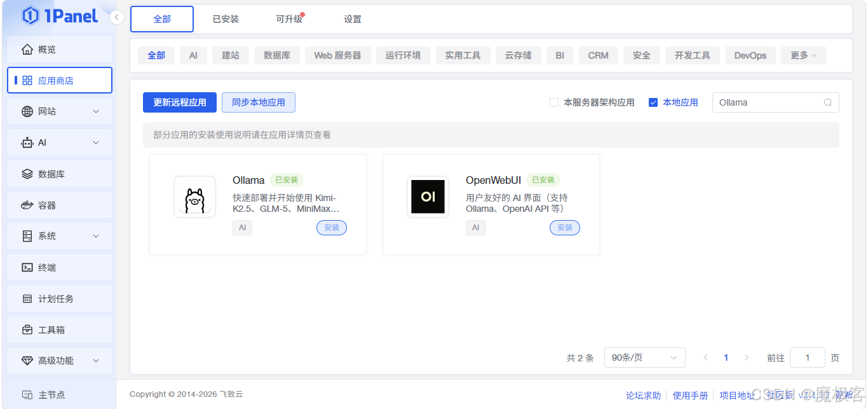868x409 pixels.
Task: Filter by 开发工具 category
Action: click(693, 55)
